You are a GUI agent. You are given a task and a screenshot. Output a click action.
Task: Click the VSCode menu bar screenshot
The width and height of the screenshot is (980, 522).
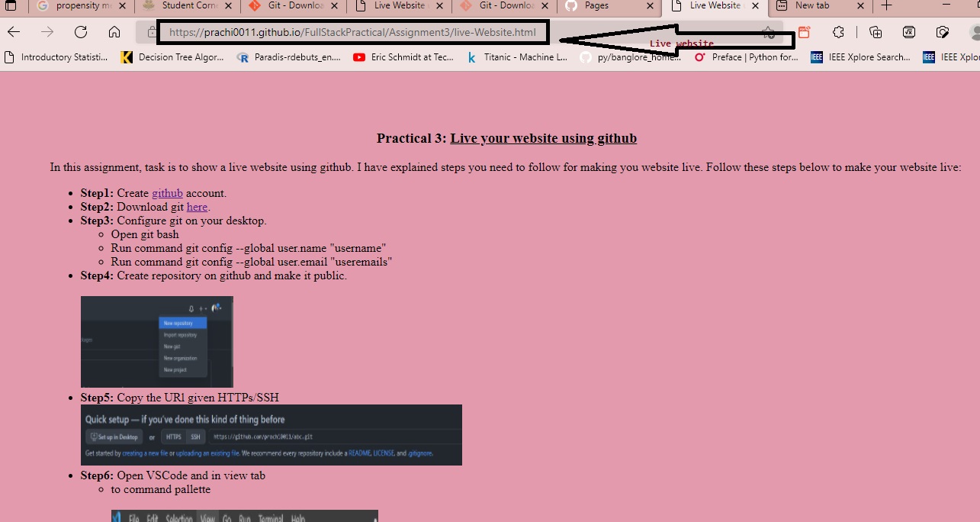(245, 515)
